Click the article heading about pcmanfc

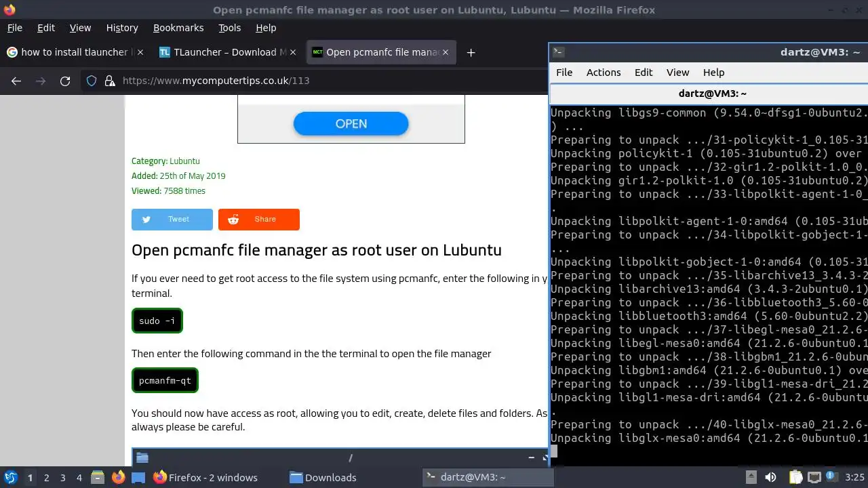click(x=317, y=250)
